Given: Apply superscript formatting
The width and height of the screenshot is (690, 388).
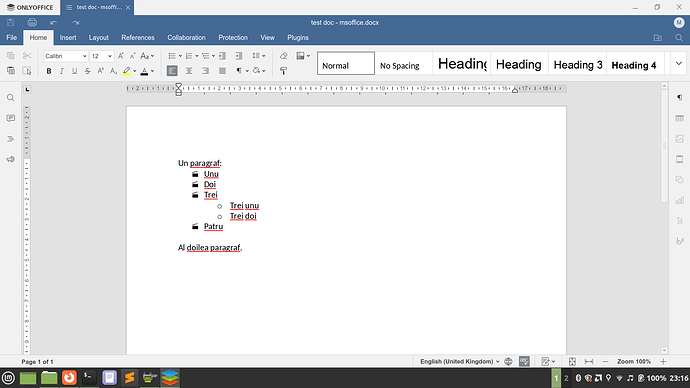Looking at the screenshot, I should tap(100, 71).
